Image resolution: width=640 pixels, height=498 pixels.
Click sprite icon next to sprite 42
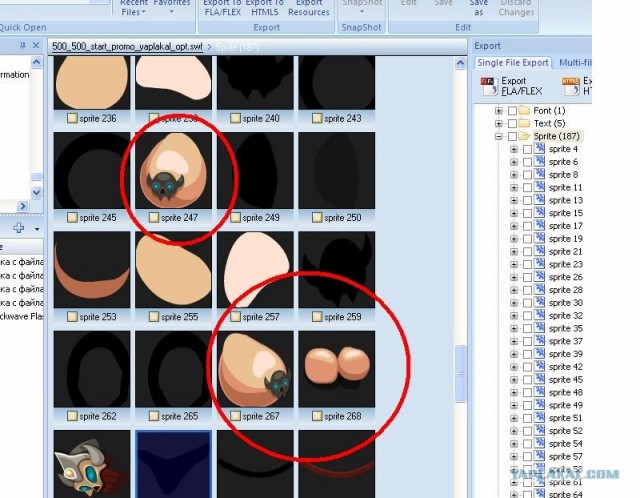tap(539, 367)
